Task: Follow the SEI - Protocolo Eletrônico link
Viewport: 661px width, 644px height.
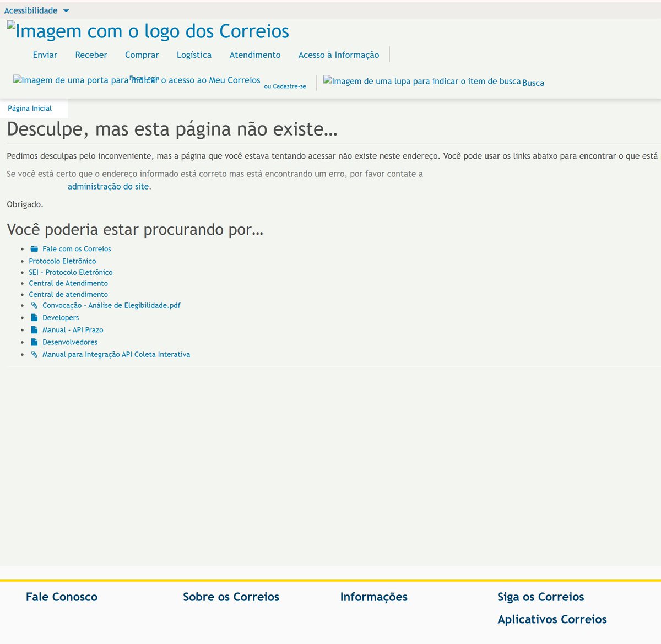Action: pos(71,272)
